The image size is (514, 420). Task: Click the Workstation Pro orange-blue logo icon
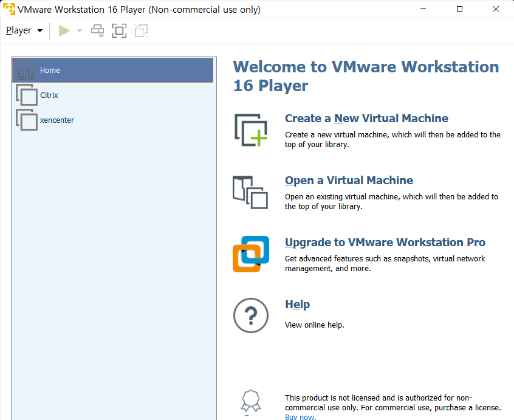[x=251, y=254]
